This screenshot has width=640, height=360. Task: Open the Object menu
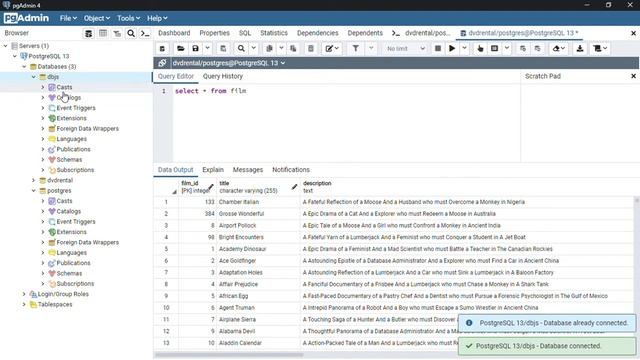[x=97, y=18]
